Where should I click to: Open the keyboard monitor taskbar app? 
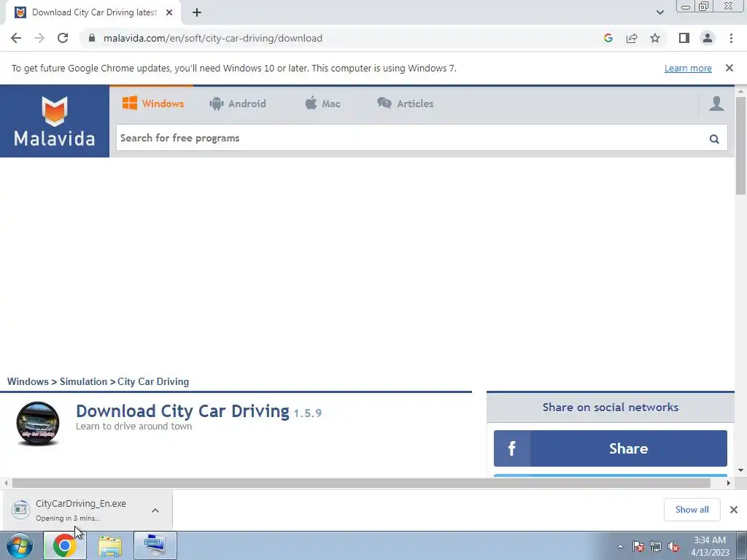pyautogui.click(x=155, y=545)
